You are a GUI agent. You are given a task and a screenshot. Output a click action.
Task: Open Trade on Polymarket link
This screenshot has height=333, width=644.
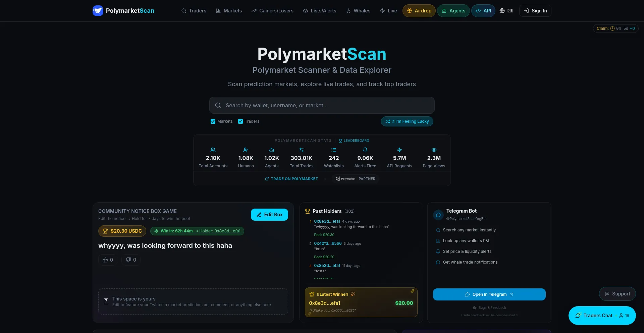pos(291,179)
